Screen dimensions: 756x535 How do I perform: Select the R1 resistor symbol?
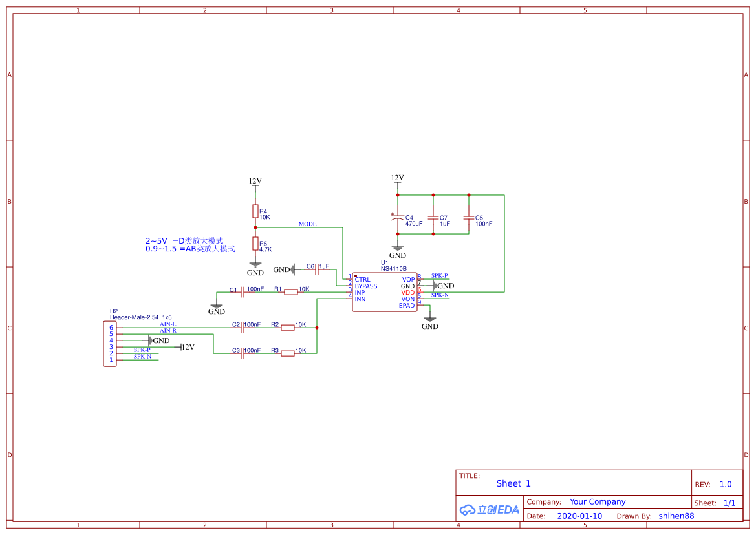click(291, 292)
